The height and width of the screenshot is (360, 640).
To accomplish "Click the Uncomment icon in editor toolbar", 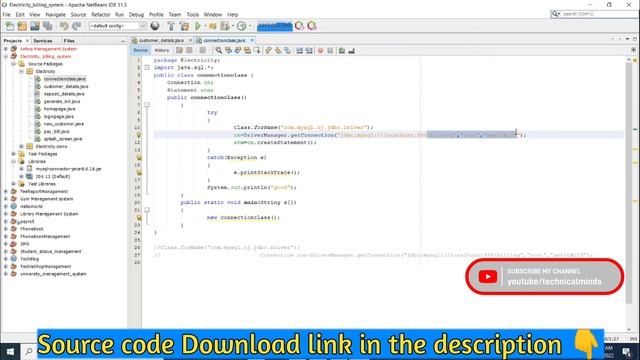I will (351, 51).
